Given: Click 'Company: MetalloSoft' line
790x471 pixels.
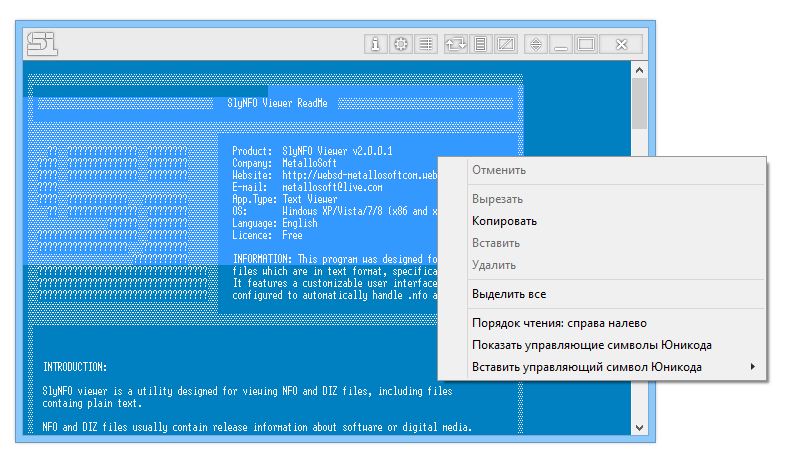Looking at the screenshot, I should point(284,163).
